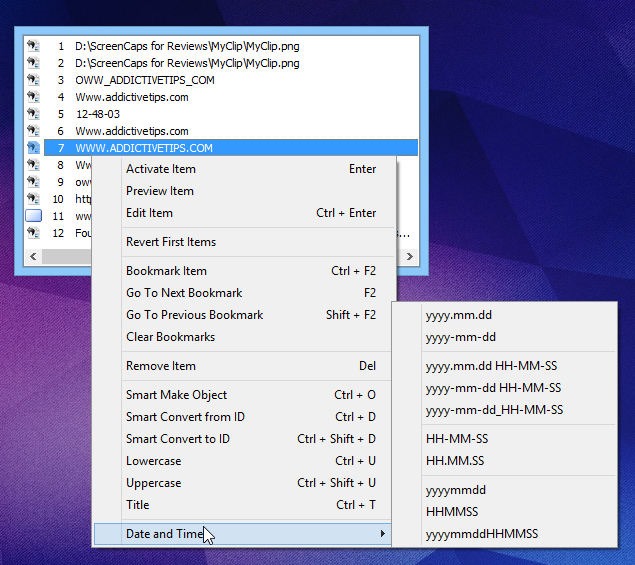Screen dimensions: 635x565
Task: Choose yyyymmdd compact date format
Action: tap(505, 490)
